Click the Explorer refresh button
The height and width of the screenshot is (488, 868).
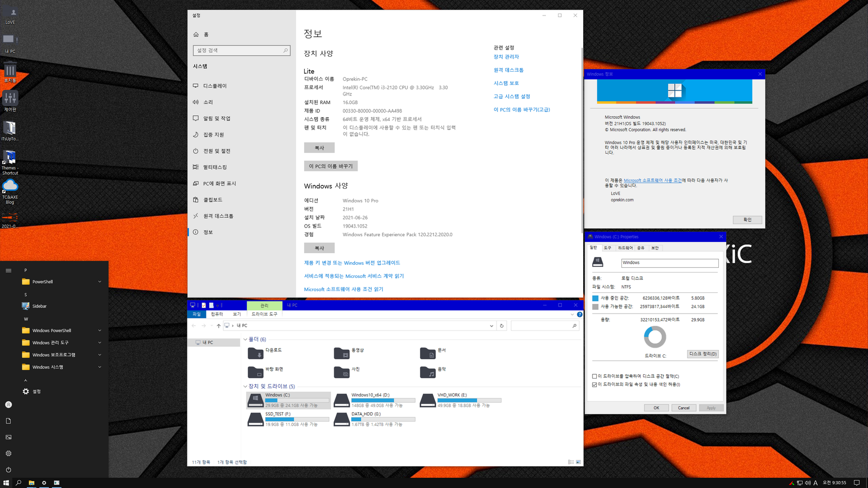point(502,326)
